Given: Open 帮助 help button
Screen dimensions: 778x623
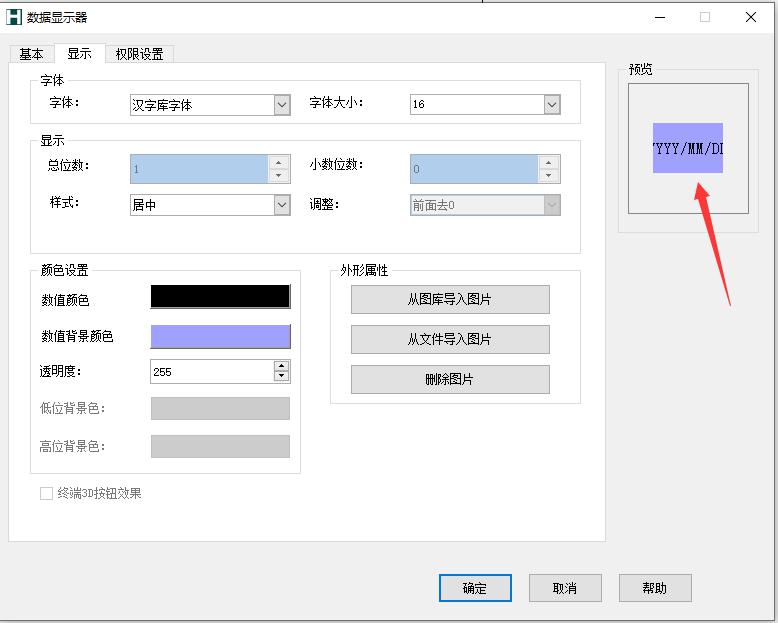Looking at the screenshot, I should (655, 588).
